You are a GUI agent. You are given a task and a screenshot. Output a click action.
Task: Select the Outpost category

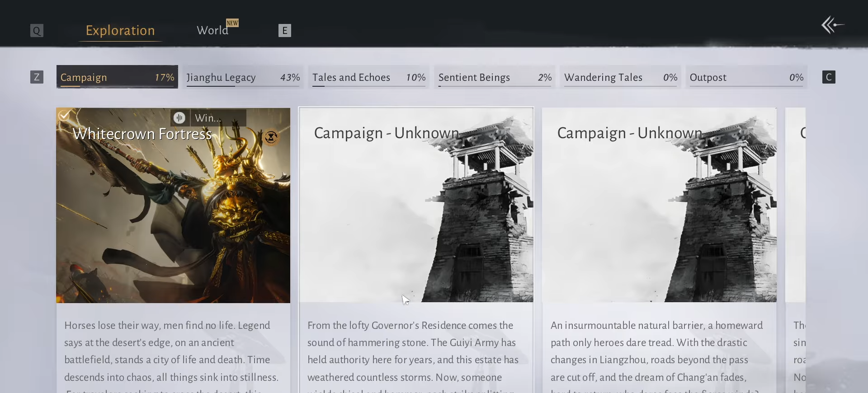coord(746,77)
